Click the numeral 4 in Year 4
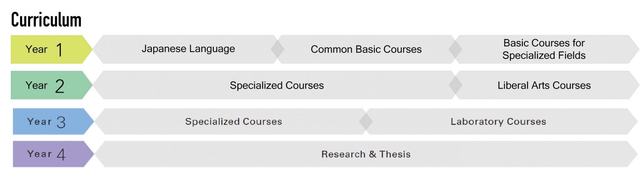Screen dimensions: 644x183 [x=61, y=154]
